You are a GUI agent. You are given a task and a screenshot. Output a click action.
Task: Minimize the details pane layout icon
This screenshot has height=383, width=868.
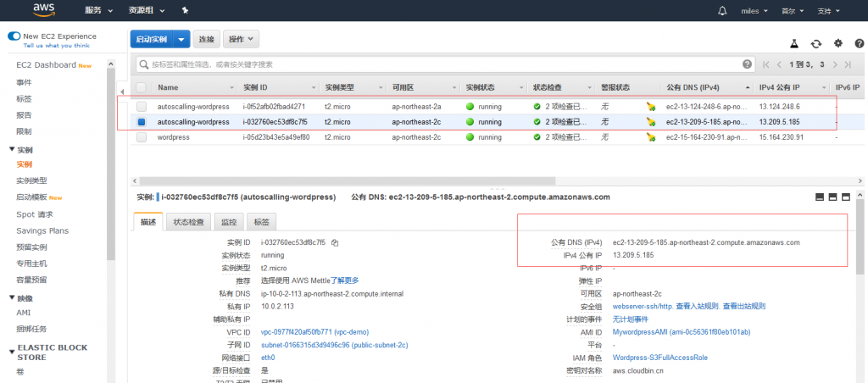[x=820, y=197]
